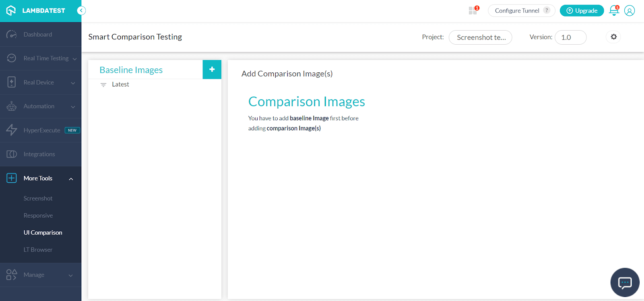Open the Project dropdown 'Screenshot te...'
Screen dimensions: 644x301
(480, 37)
